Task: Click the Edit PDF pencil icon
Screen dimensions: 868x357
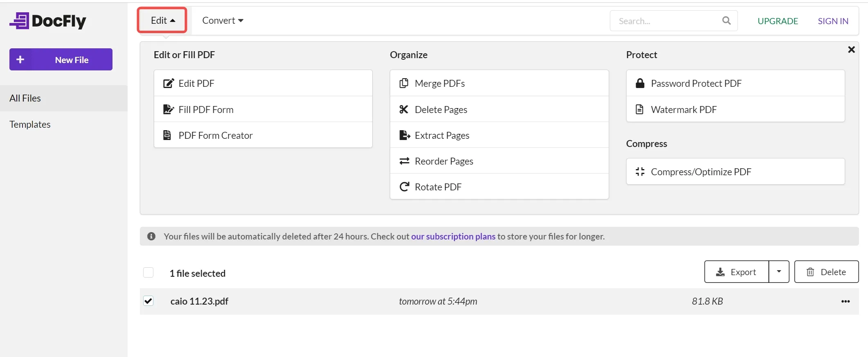Action: click(x=168, y=84)
